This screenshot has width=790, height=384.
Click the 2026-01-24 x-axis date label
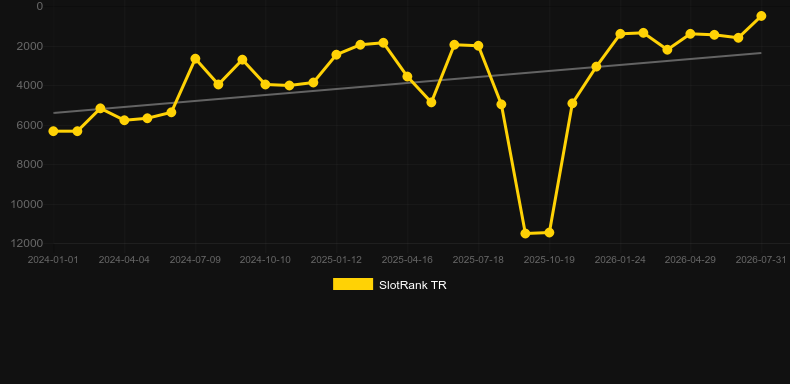coord(620,260)
